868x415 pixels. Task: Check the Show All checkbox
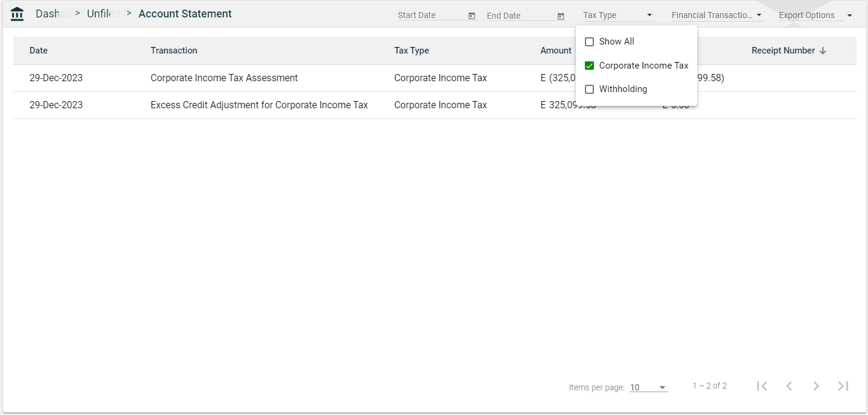(x=590, y=42)
